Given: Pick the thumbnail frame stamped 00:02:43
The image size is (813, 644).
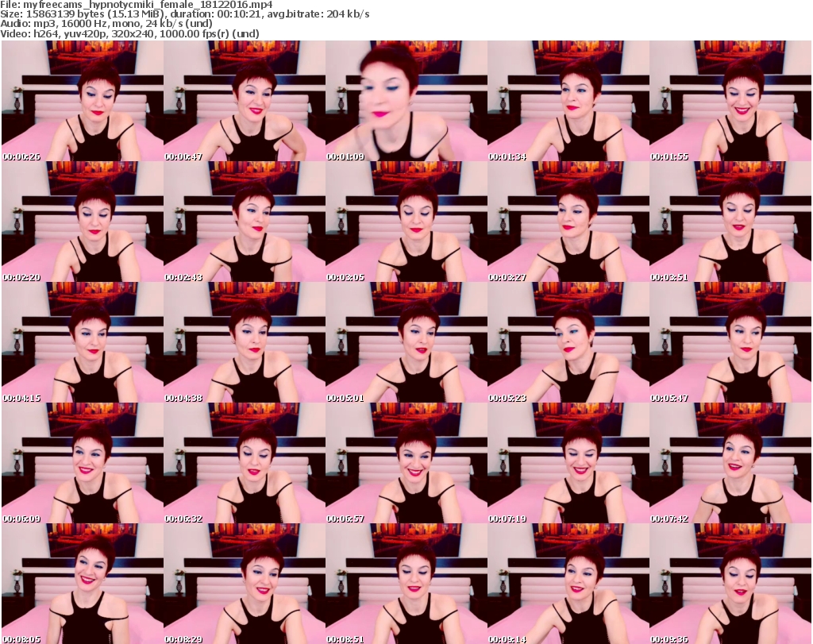Looking at the screenshot, I should click(x=245, y=222).
